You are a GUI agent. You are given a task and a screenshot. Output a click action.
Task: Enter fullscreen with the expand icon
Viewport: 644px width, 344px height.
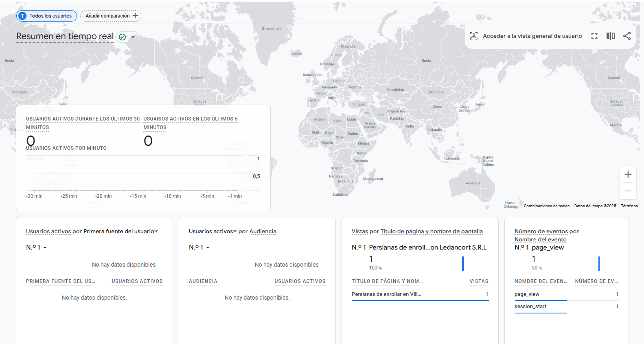(x=594, y=36)
